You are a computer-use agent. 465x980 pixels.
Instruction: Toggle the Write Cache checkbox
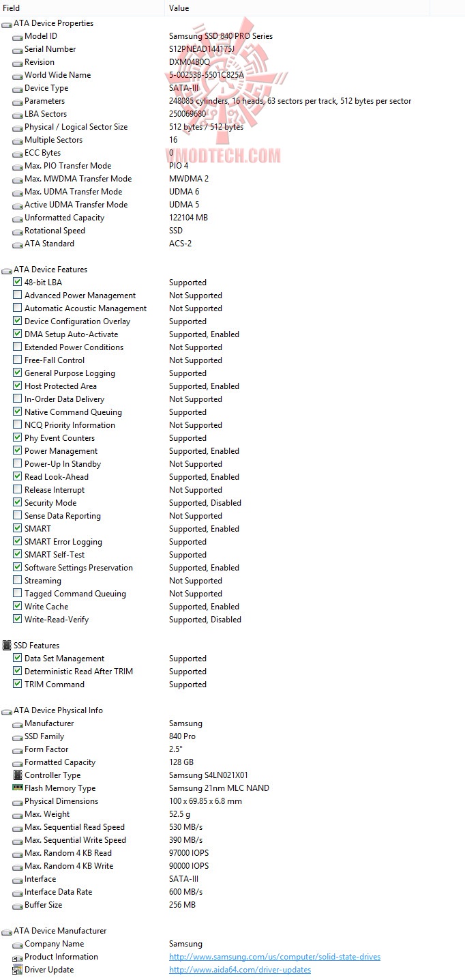(18, 607)
